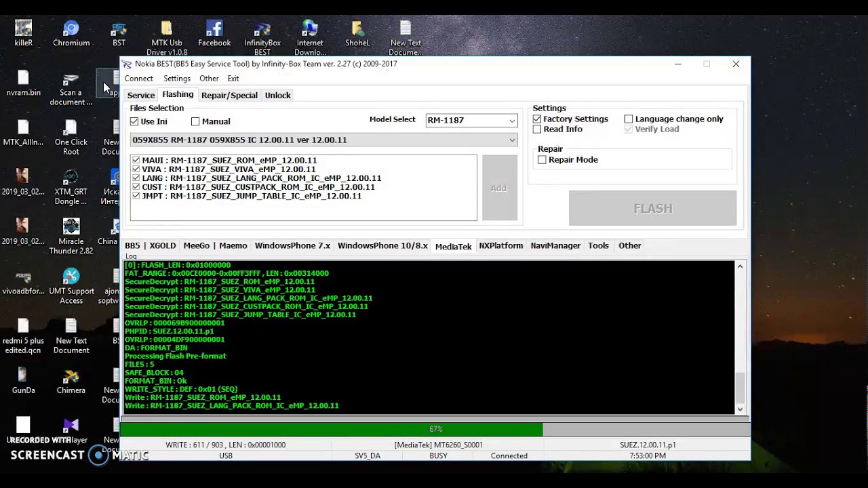
Task: Open the Settings menu
Action: (177, 79)
